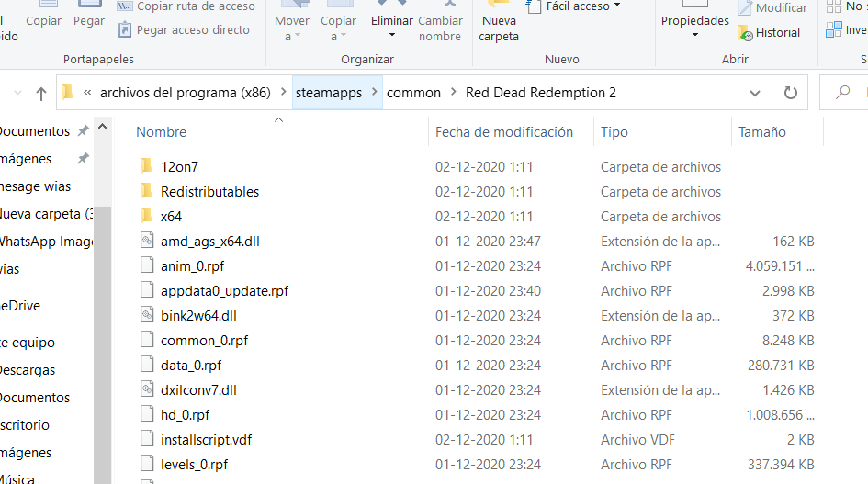Select data_0.rpf file icon
This screenshot has width=868, height=484.
pos(147,364)
